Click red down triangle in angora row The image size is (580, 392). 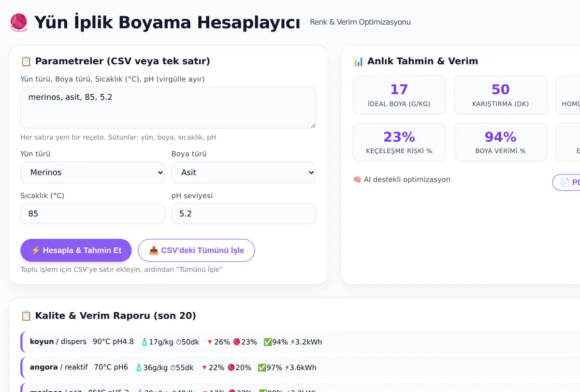tap(204, 368)
